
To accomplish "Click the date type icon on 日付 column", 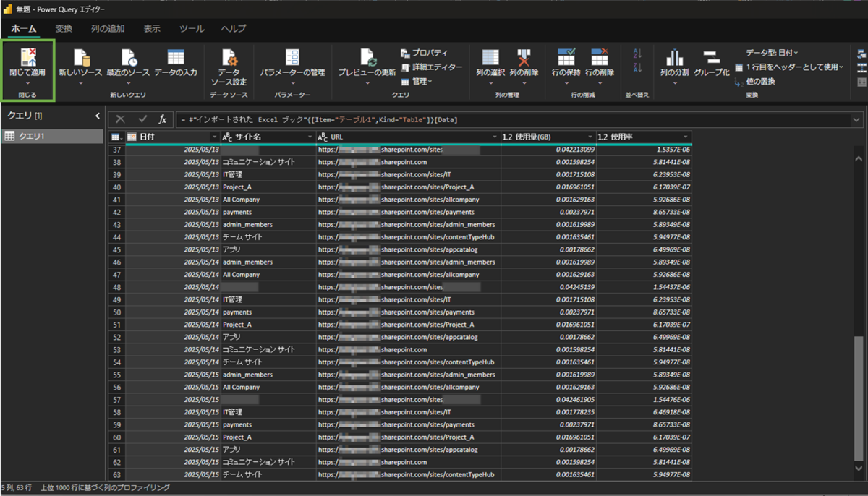I will pyautogui.click(x=132, y=137).
